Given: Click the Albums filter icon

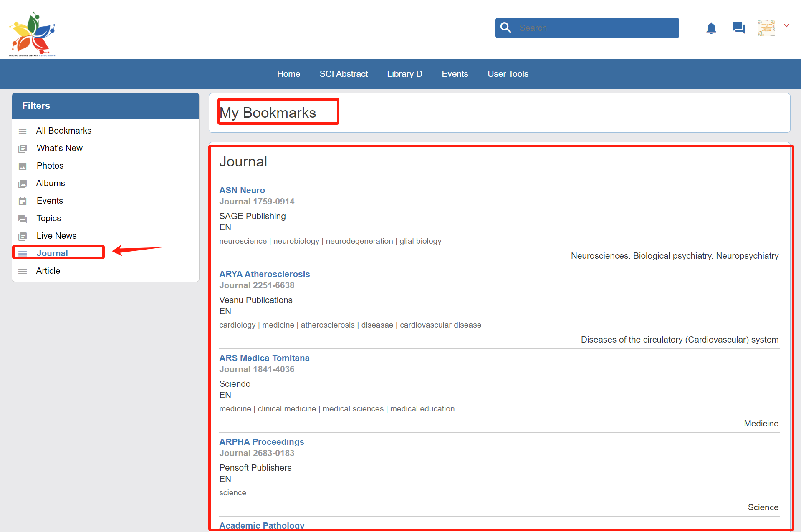Looking at the screenshot, I should click(x=23, y=184).
